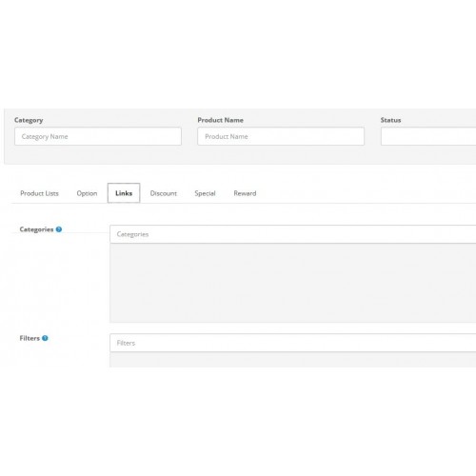This screenshot has width=476, height=476.
Task: Open the Option tab
Action: 87,193
